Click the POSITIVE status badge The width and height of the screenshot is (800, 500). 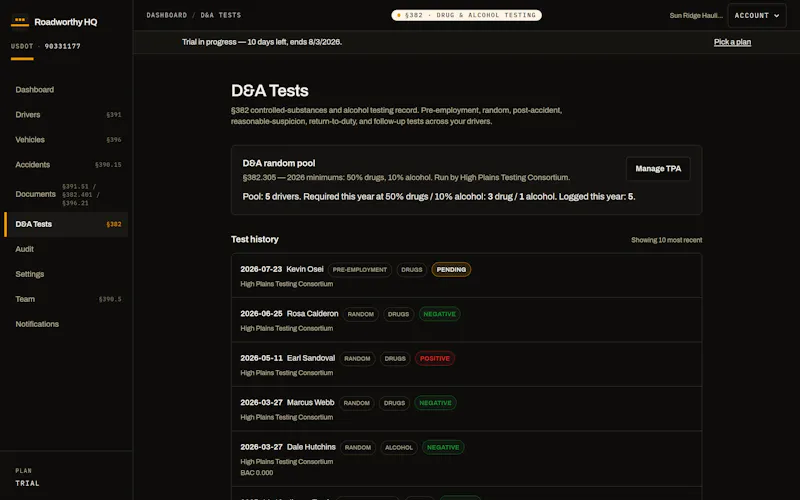pyautogui.click(x=435, y=359)
